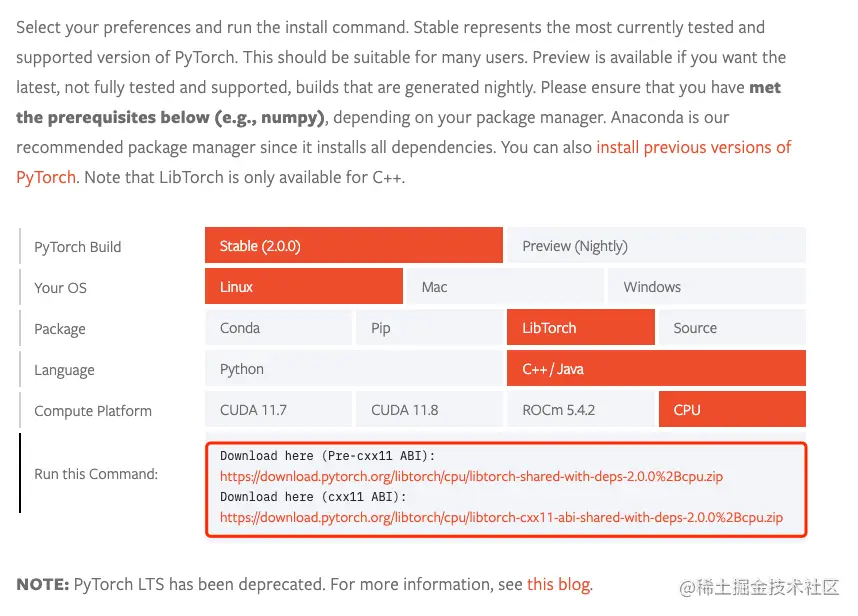The width and height of the screenshot is (858, 616).
Task: Open the 'this blog' link
Action: click(558, 584)
